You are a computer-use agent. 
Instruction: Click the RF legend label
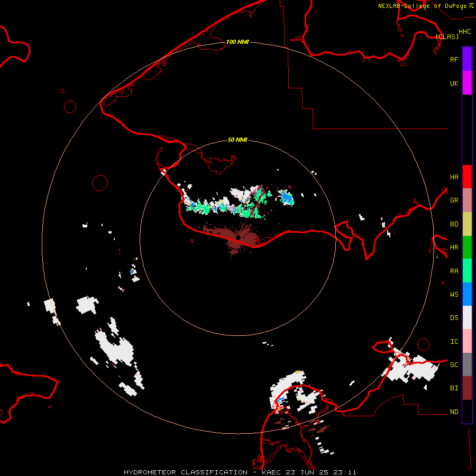pyautogui.click(x=454, y=59)
